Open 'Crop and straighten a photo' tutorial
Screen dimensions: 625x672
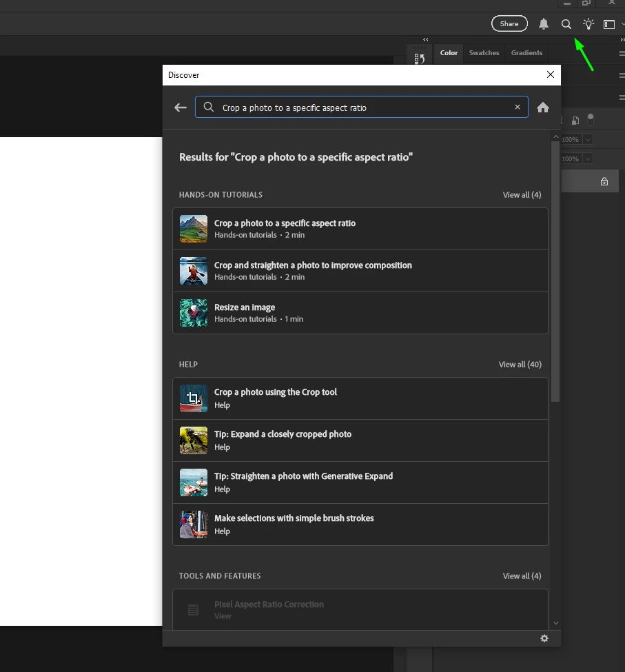click(360, 271)
